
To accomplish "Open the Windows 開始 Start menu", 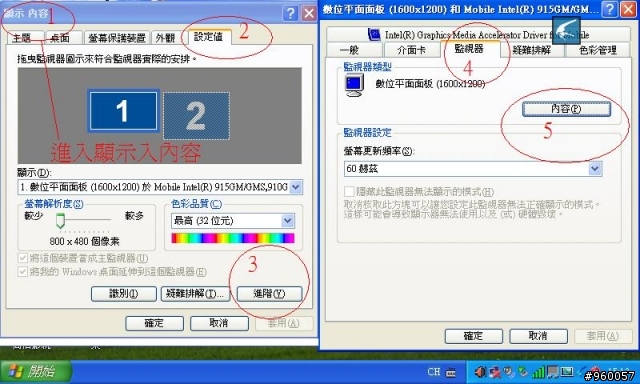I will pos(36,371).
